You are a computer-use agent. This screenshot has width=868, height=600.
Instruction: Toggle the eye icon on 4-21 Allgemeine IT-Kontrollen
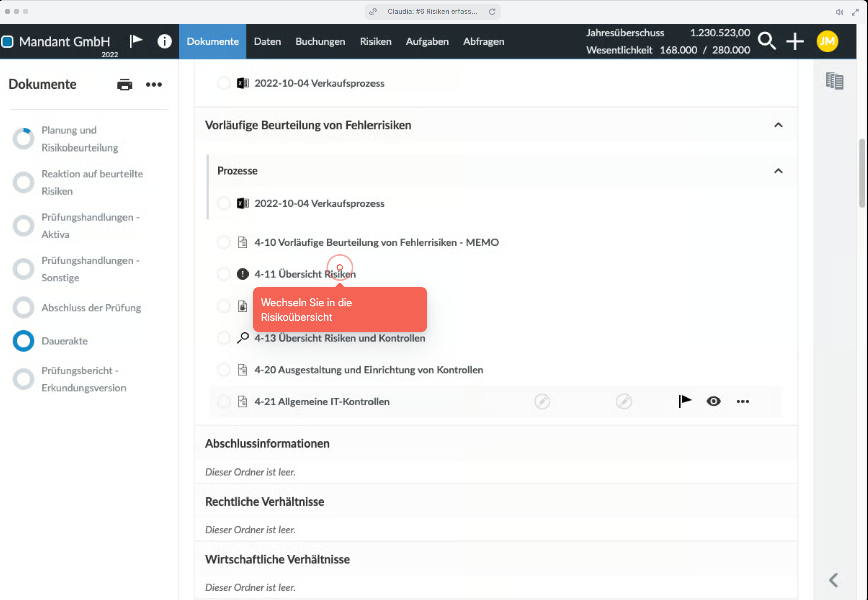coord(713,401)
